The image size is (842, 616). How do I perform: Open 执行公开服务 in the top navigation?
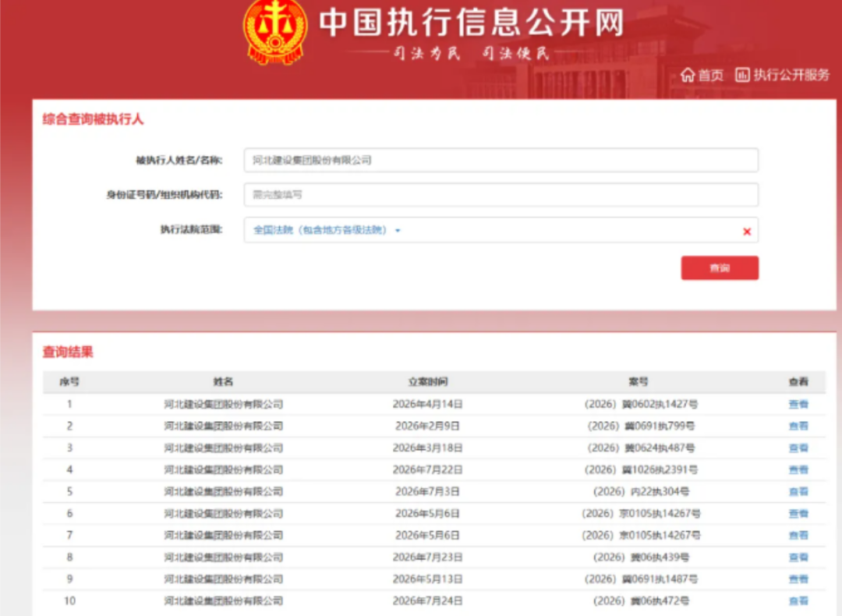click(x=791, y=75)
